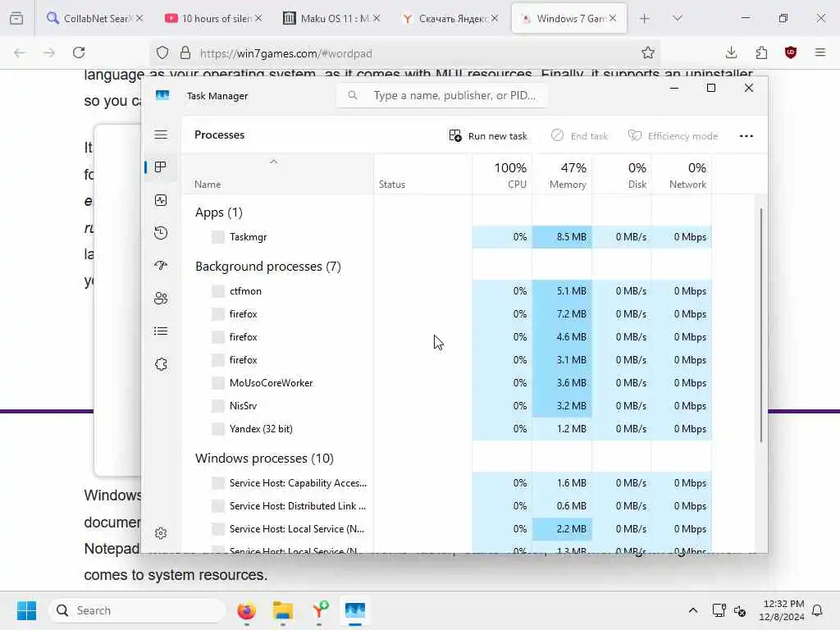Open App history page in sidebar
The image size is (840, 630).
161,233
